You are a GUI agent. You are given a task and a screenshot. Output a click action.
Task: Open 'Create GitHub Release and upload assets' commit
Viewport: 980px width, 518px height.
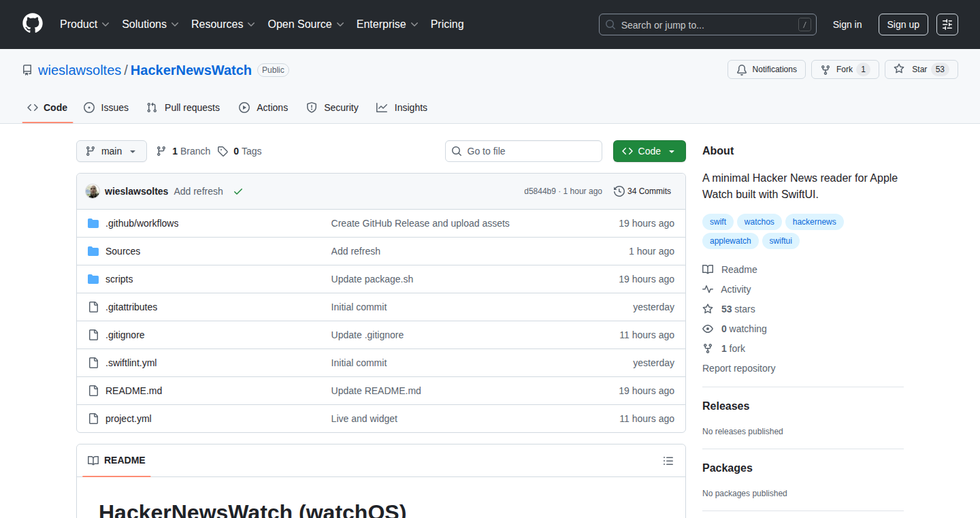pyautogui.click(x=421, y=223)
